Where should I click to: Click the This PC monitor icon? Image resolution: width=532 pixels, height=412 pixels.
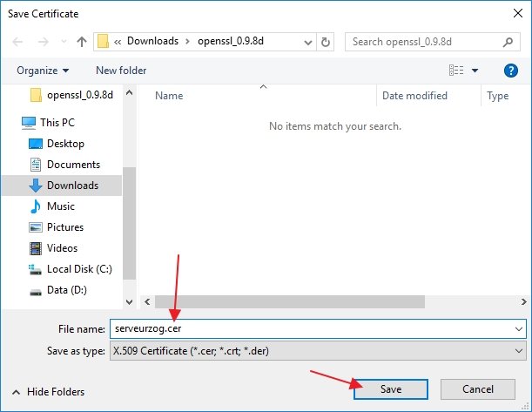click(29, 123)
